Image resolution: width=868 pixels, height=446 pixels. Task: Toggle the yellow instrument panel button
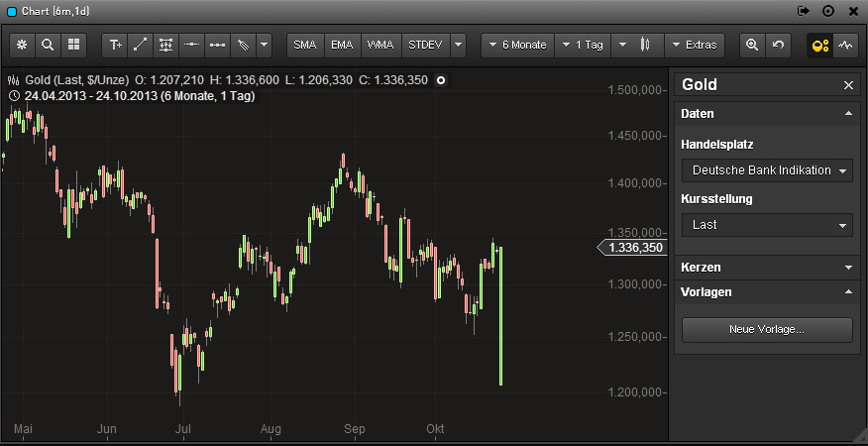(x=819, y=45)
